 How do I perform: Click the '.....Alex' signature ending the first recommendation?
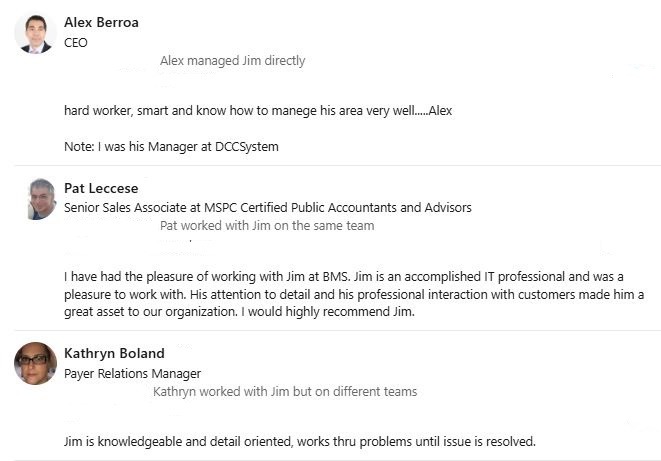click(x=434, y=110)
